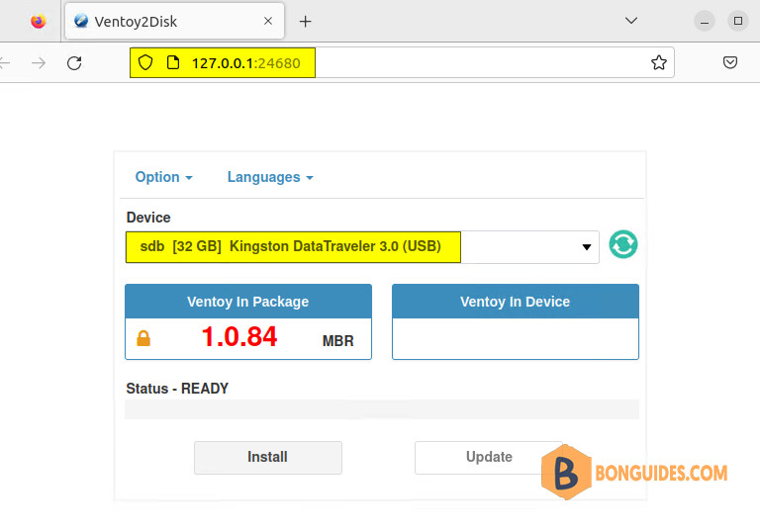Click the address bar showing 127.0.0.1:24680
The image size is (760, 532).
(402, 62)
